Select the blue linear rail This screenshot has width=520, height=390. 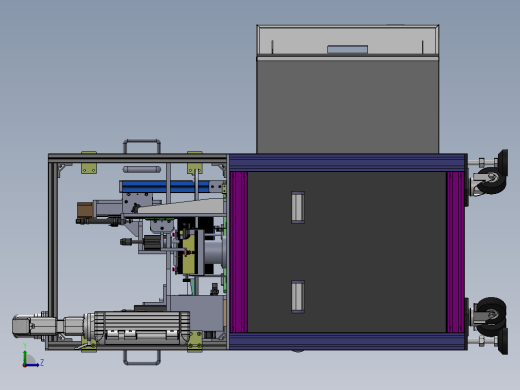[166, 187]
